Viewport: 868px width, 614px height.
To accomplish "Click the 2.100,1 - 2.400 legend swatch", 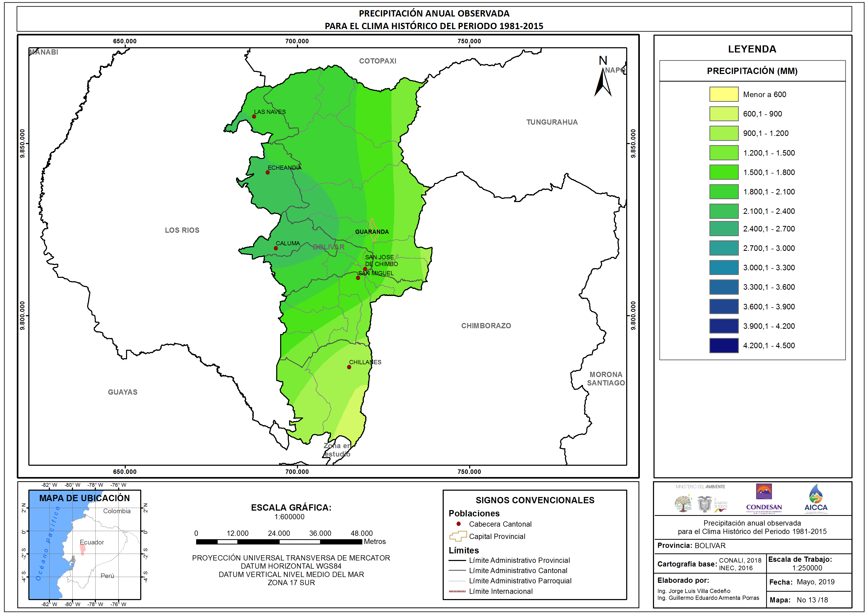I will tap(724, 211).
